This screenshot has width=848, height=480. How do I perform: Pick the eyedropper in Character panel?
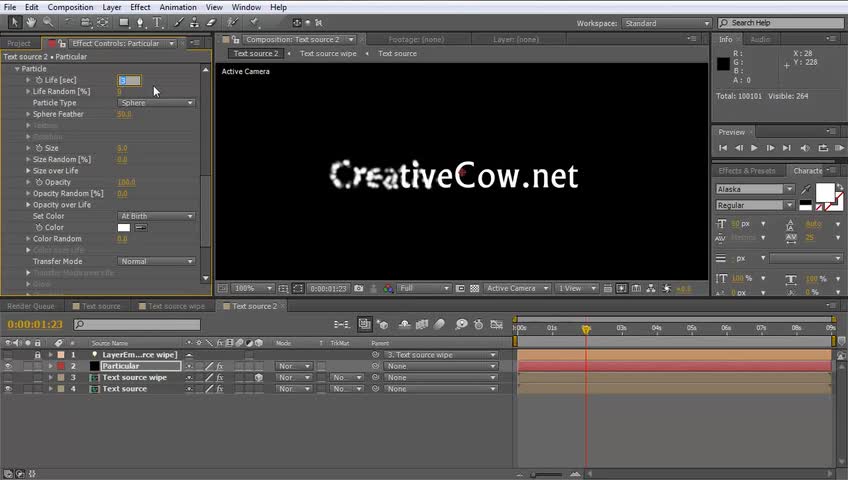[x=806, y=189]
